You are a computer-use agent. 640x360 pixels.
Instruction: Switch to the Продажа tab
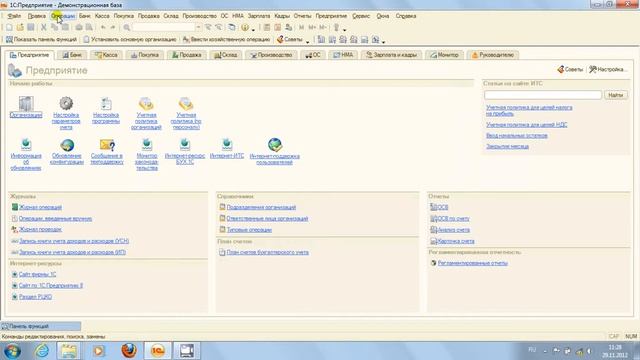pos(186,55)
